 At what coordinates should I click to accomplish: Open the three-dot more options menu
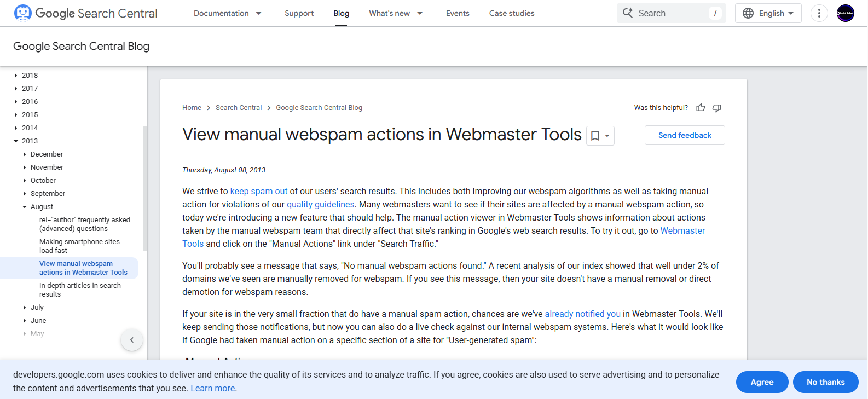(x=819, y=13)
